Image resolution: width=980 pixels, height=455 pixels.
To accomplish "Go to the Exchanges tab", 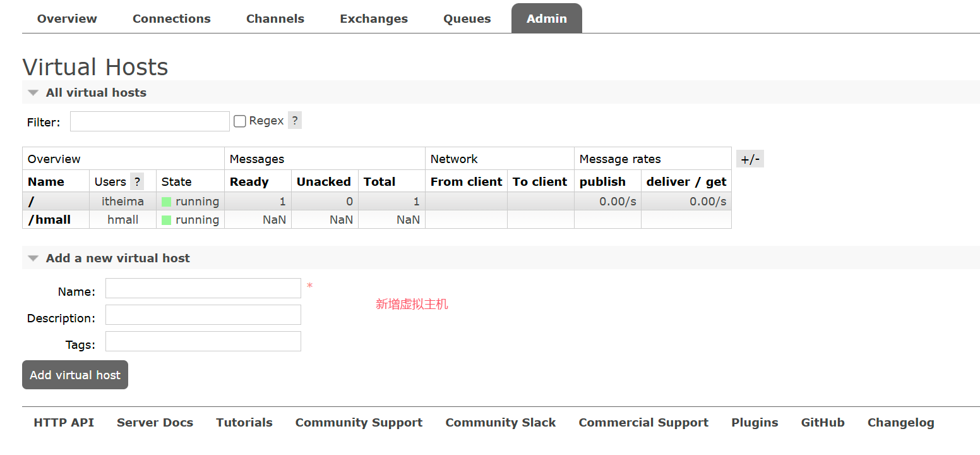I will coord(374,19).
